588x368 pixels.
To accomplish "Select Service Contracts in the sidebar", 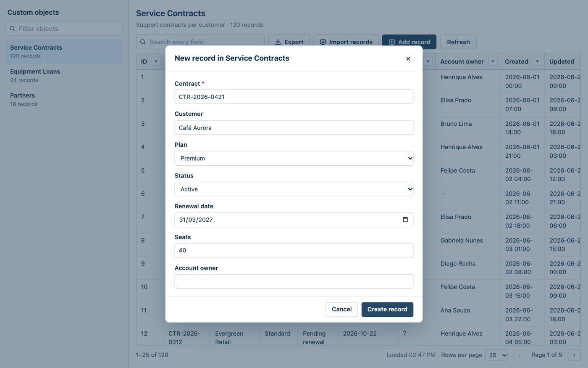I will click(x=64, y=52).
